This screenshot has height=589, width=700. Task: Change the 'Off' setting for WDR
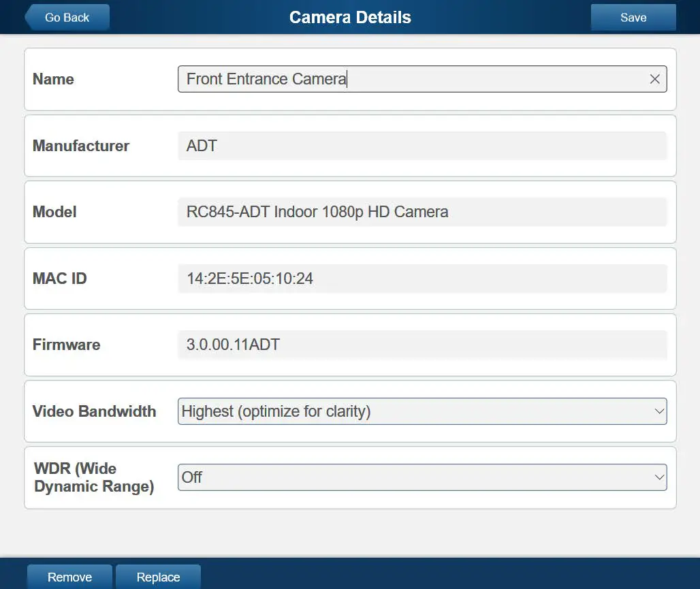422,477
